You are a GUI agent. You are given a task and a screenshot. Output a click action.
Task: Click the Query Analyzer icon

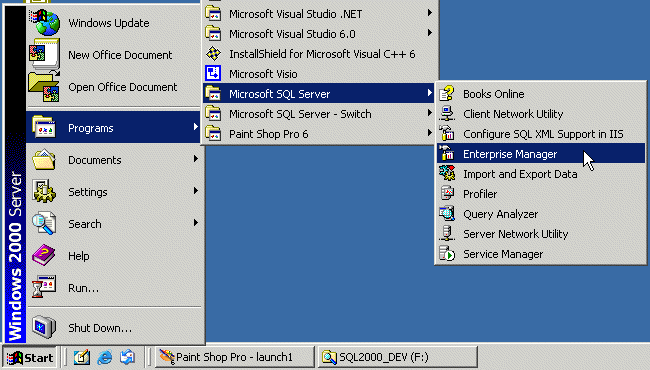pos(447,214)
